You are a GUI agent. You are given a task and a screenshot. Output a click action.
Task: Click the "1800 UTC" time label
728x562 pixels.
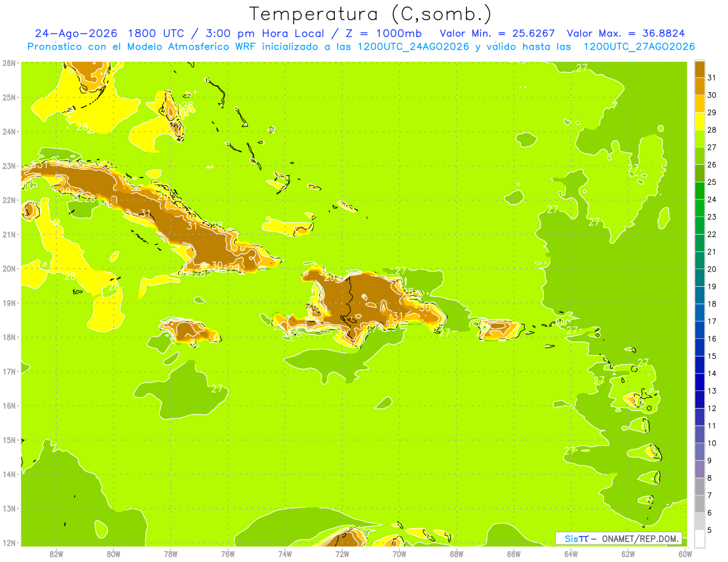click(x=157, y=34)
